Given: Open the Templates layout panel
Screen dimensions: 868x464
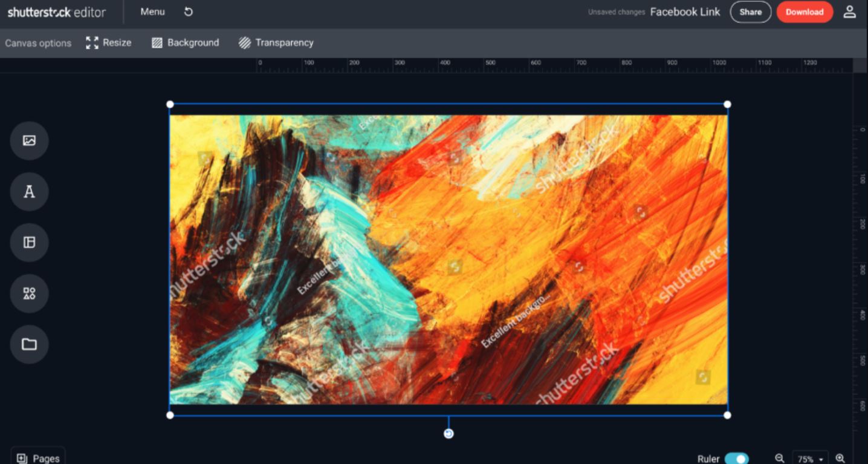Looking at the screenshot, I should 29,243.
